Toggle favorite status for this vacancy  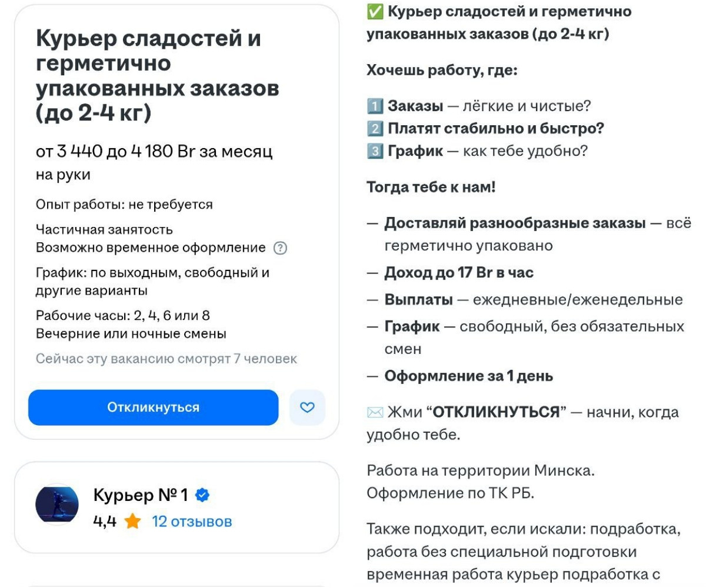pyautogui.click(x=308, y=408)
